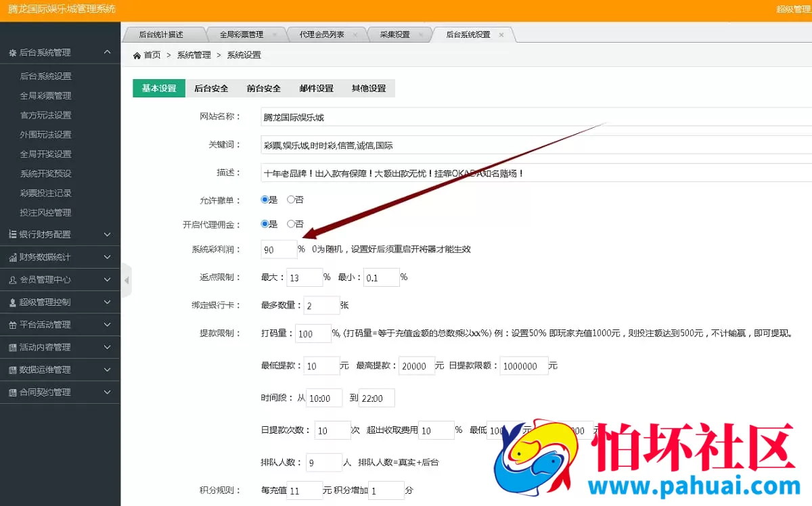This screenshot has width=812, height=506.
Task: Click the gear icon beside 后台系统管理
Action: click(x=12, y=52)
